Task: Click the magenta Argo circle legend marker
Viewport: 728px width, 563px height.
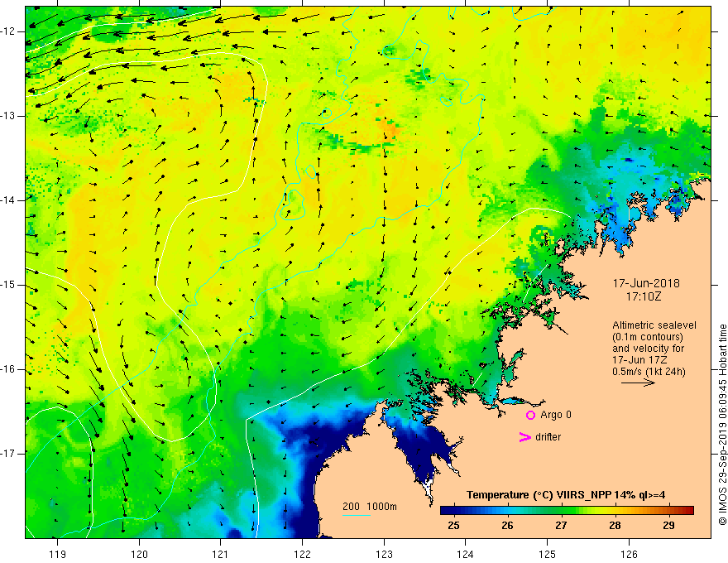Action: [x=530, y=415]
